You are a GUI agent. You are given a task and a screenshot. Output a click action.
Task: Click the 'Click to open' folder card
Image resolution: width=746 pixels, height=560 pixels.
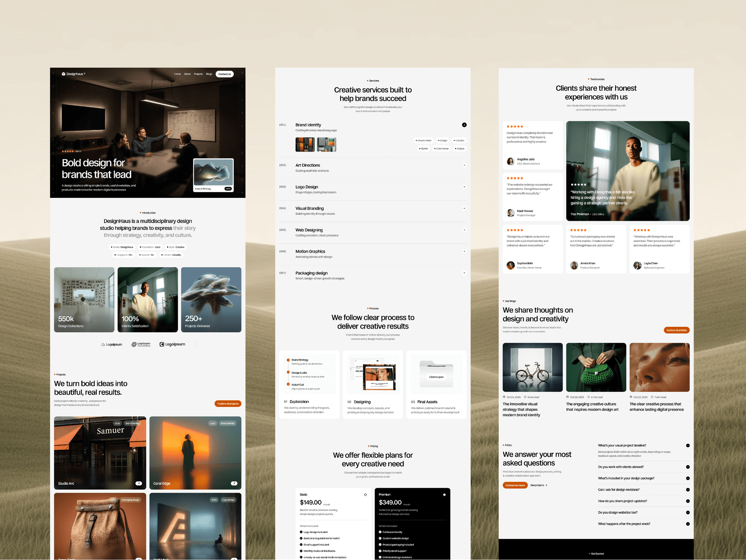tap(436, 374)
